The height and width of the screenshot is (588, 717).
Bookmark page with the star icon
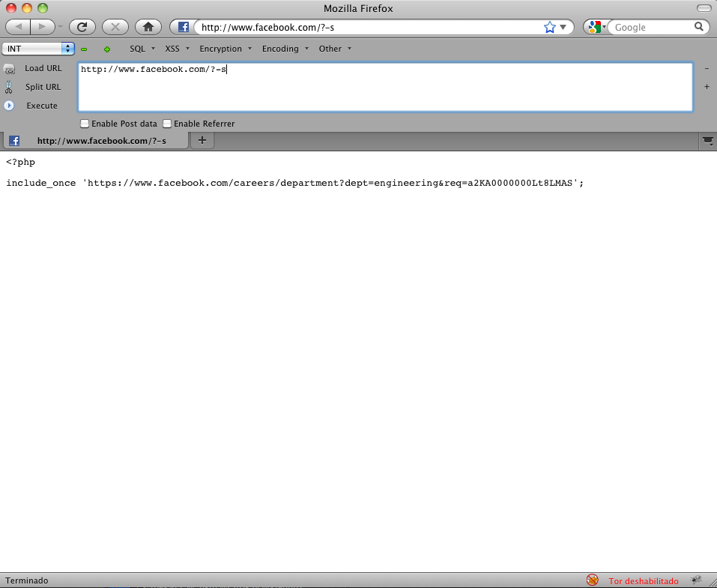click(550, 28)
